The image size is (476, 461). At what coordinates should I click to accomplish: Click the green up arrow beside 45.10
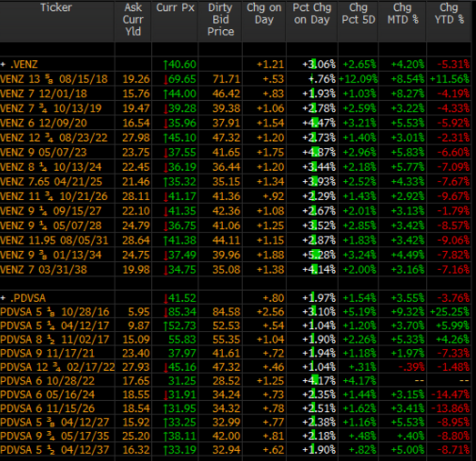click(166, 138)
